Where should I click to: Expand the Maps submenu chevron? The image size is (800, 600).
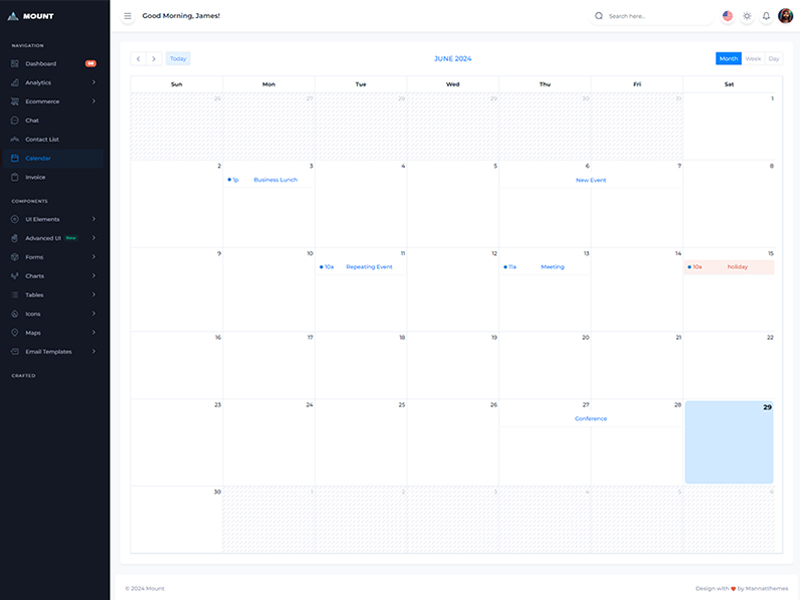(x=94, y=332)
